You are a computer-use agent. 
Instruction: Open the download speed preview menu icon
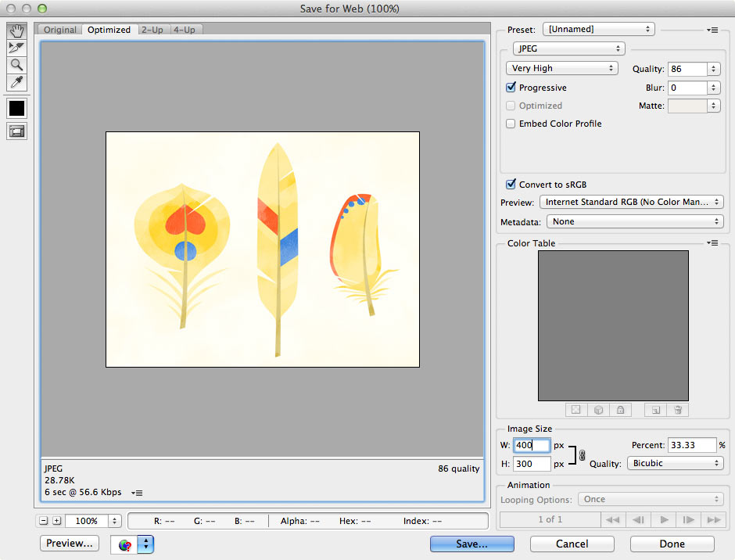pos(137,493)
